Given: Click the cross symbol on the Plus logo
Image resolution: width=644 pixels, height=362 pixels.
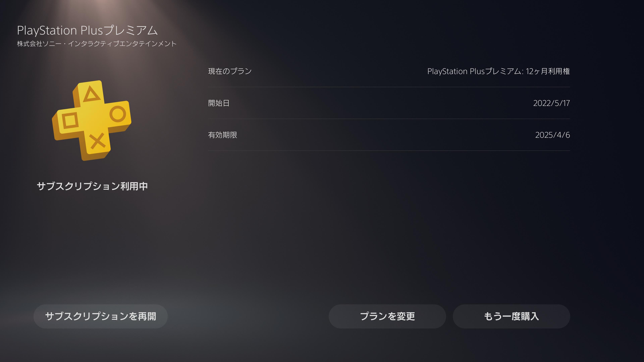Looking at the screenshot, I should pyautogui.click(x=98, y=141).
